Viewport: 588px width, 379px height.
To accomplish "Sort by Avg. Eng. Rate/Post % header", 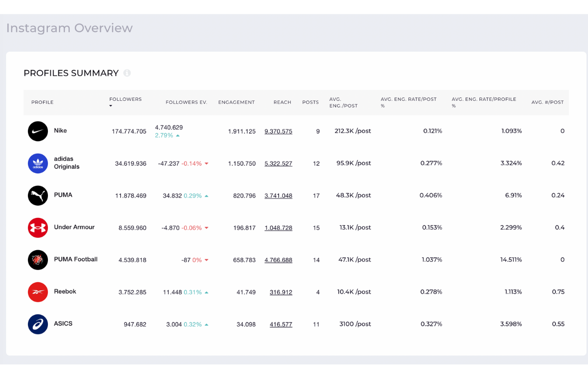I will tap(409, 102).
